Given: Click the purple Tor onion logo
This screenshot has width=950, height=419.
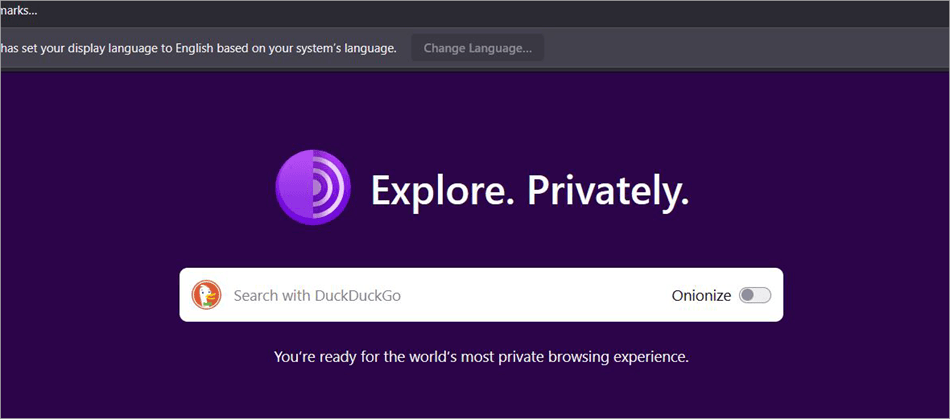Looking at the screenshot, I should pyautogui.click(x=313, y=188).
